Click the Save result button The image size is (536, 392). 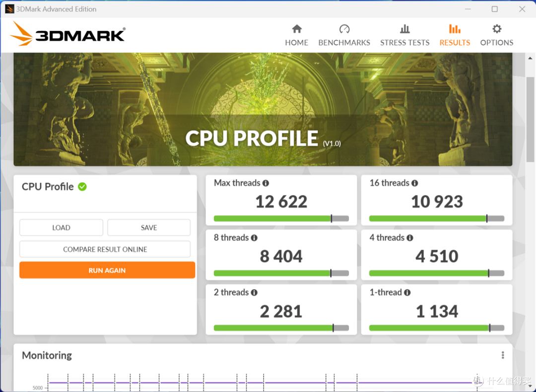(149, 228)
